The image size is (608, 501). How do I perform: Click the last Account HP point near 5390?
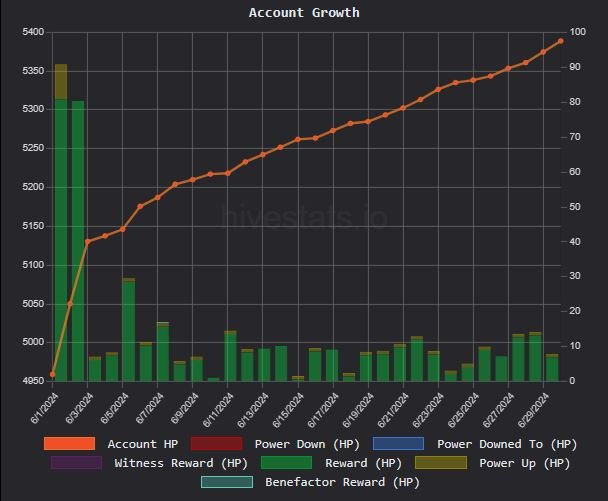(560, 41)
